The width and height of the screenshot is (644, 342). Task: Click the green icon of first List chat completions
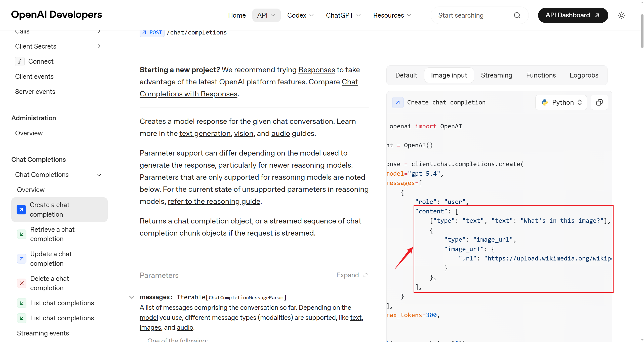point(22,303)
